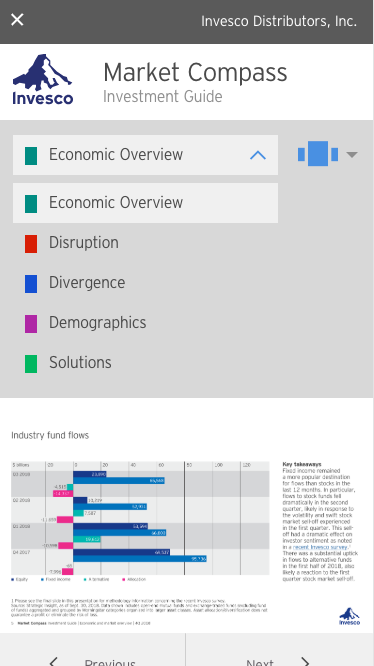Click the red Disruption color marker
374x666 pixels.
pyautogui.click(x=31, y=244)
